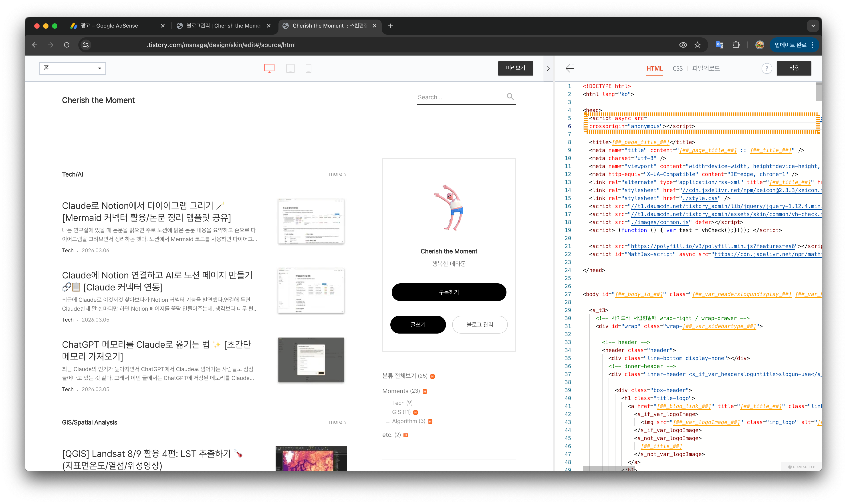The width and height of the screenshot is (847, 504).
Task: Expand Tech/AI section via more link
Action: click(337, 174)
